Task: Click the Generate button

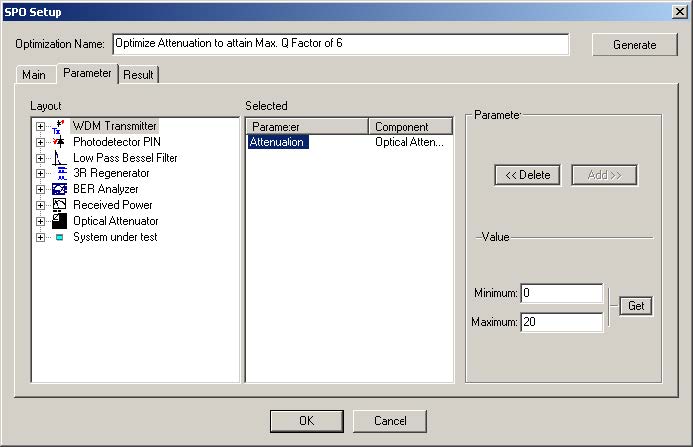Action: [x=635, y=45]
